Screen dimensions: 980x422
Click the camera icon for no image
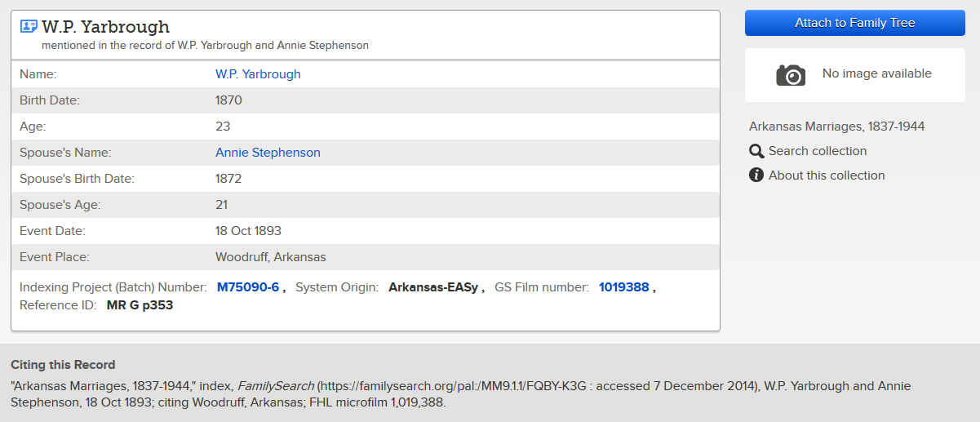pyautogui.click(x=790, y=75)
